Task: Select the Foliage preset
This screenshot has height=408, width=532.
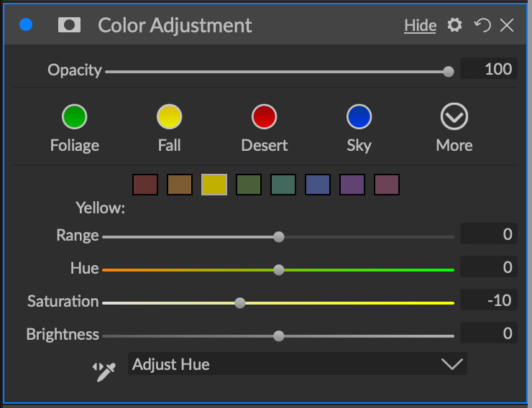Action: [75, 116]
